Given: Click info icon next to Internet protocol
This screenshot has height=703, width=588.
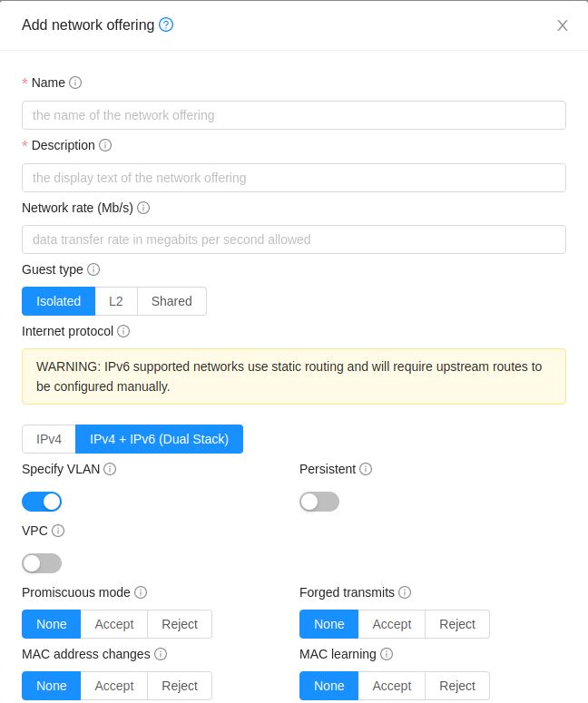Looking at the screenshot, I should click(x=123, y=331).
